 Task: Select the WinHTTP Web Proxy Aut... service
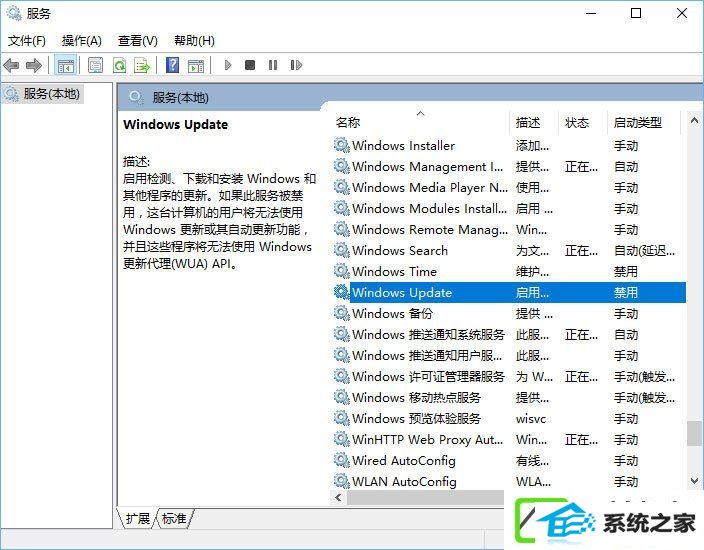coord(427,440)
